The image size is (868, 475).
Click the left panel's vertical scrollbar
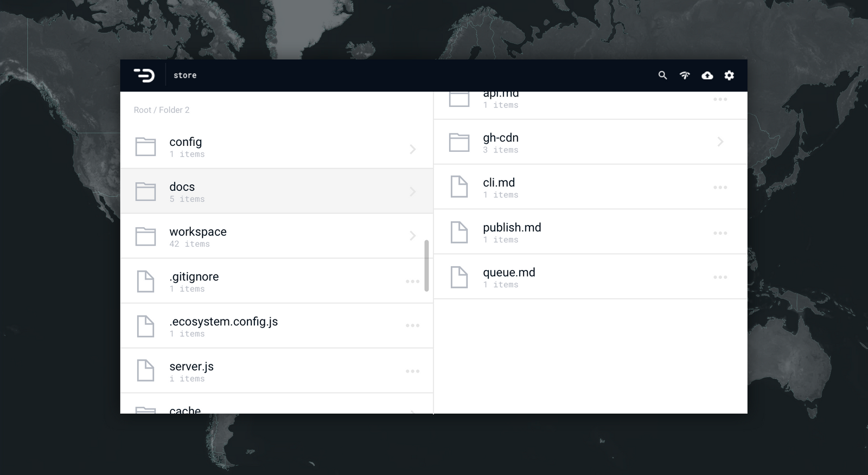tap(426, 266)
